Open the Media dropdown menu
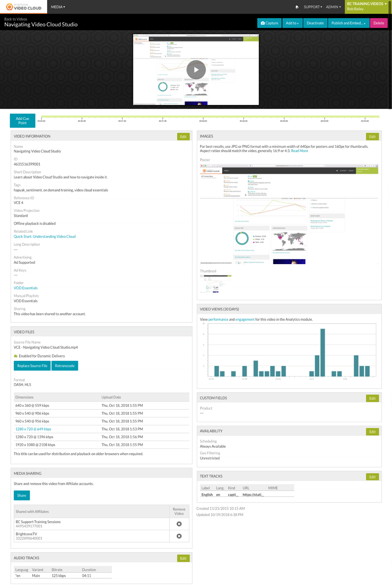This screenshot has width=392, height=588. 58,7
